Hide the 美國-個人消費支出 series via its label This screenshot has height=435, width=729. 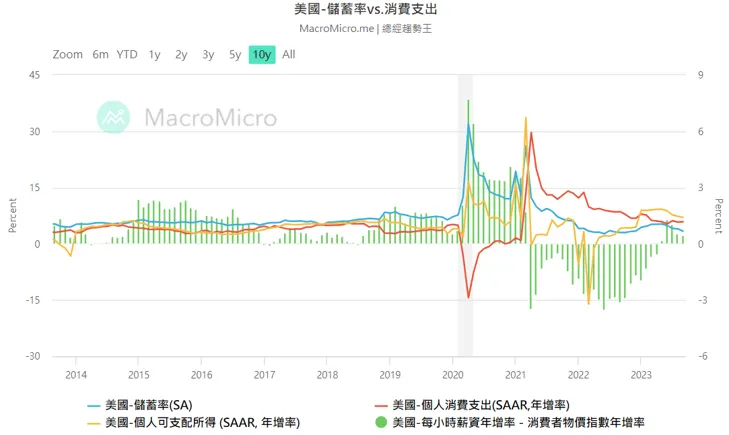(x=481, y=405)
